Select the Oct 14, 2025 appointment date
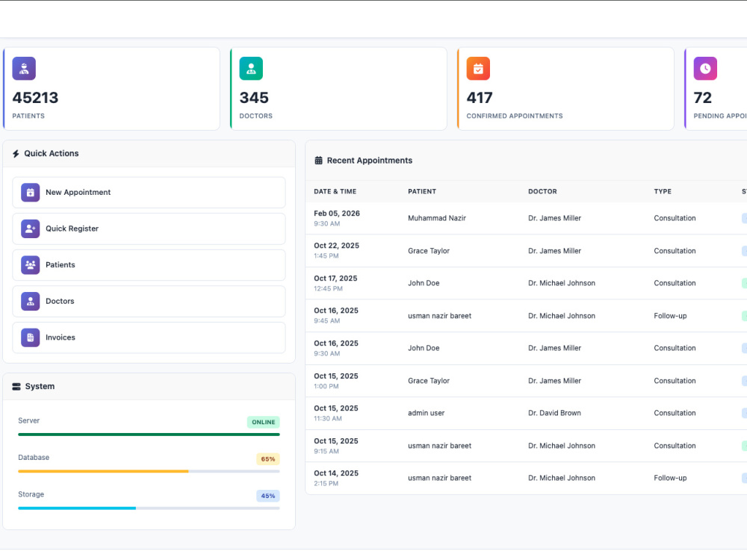Screen dimensions: 747x560 (336, 473)
